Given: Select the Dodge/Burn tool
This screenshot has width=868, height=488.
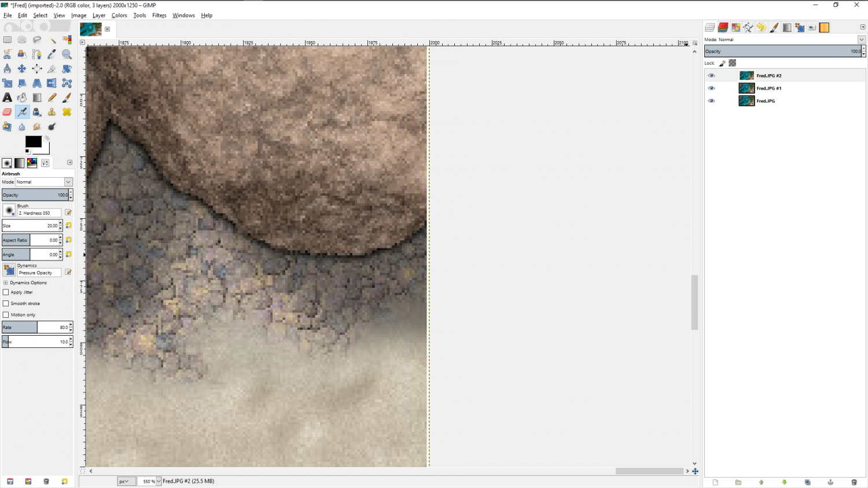Looking at the screenshot, I should [52, 127].
